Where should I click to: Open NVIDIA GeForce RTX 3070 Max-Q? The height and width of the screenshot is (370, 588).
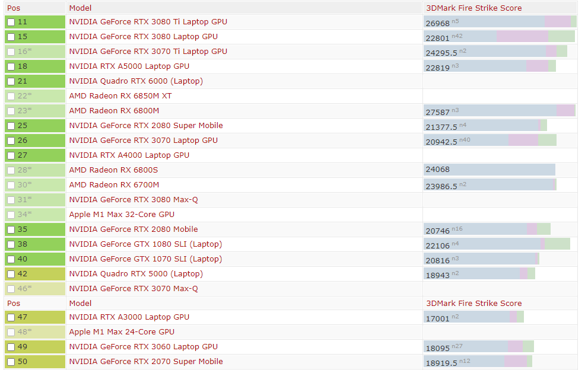tap(134, 288)
